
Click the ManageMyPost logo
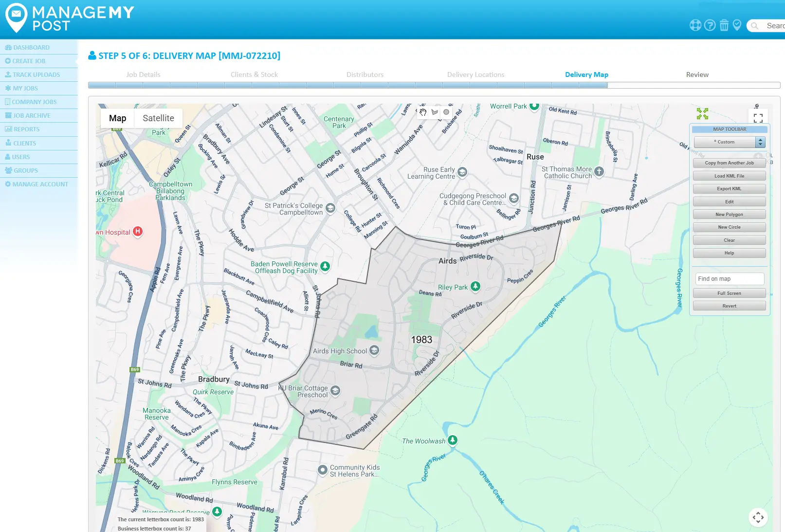70,18
